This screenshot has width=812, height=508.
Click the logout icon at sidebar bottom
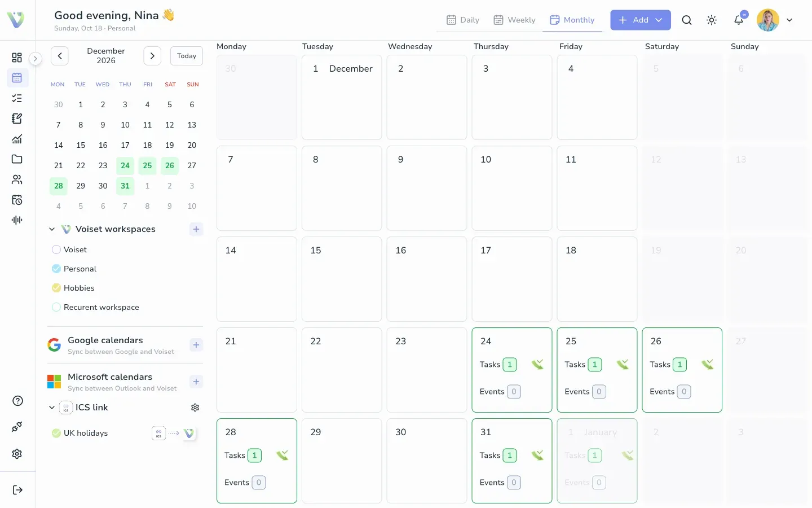tap(17, 490)
